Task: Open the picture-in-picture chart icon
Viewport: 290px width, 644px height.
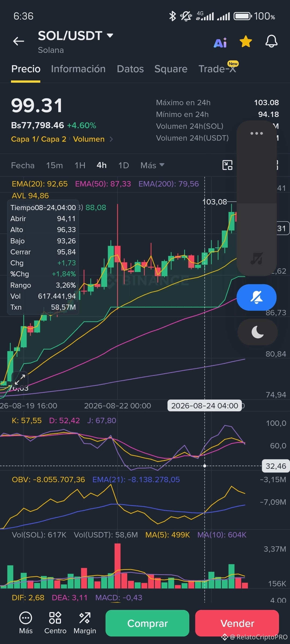Action: 227,165
